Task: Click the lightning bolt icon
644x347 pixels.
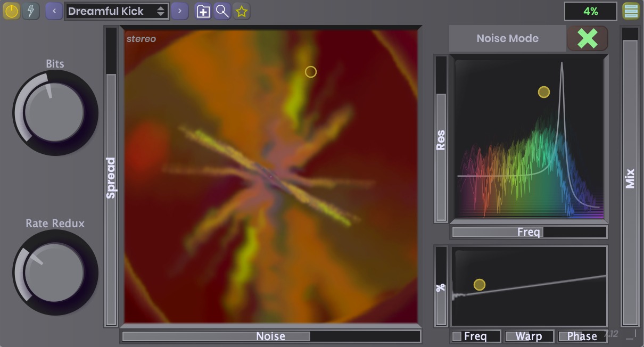Action: 31,11
